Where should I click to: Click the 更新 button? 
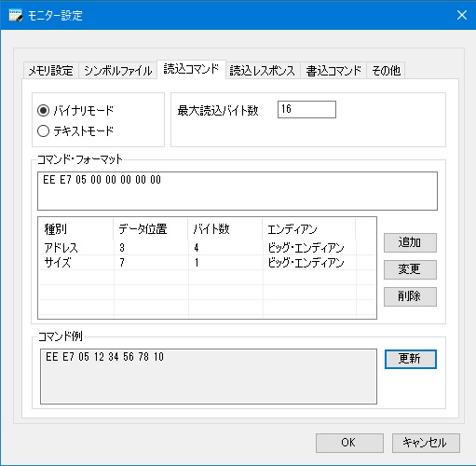pos(410,359)
